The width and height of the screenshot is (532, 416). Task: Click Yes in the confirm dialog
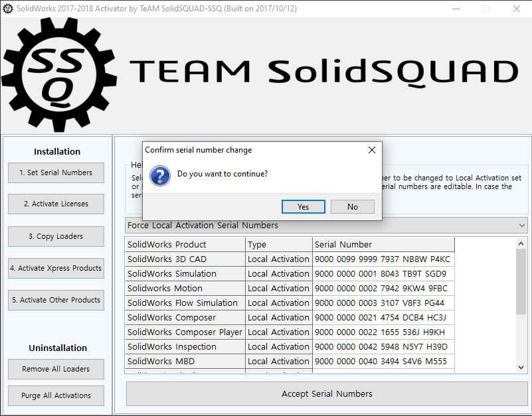303,207
